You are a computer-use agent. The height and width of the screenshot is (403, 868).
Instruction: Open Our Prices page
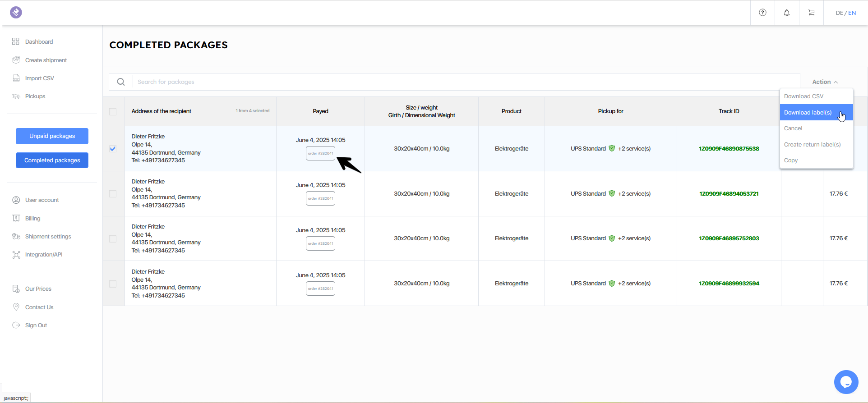pos(38,289)
